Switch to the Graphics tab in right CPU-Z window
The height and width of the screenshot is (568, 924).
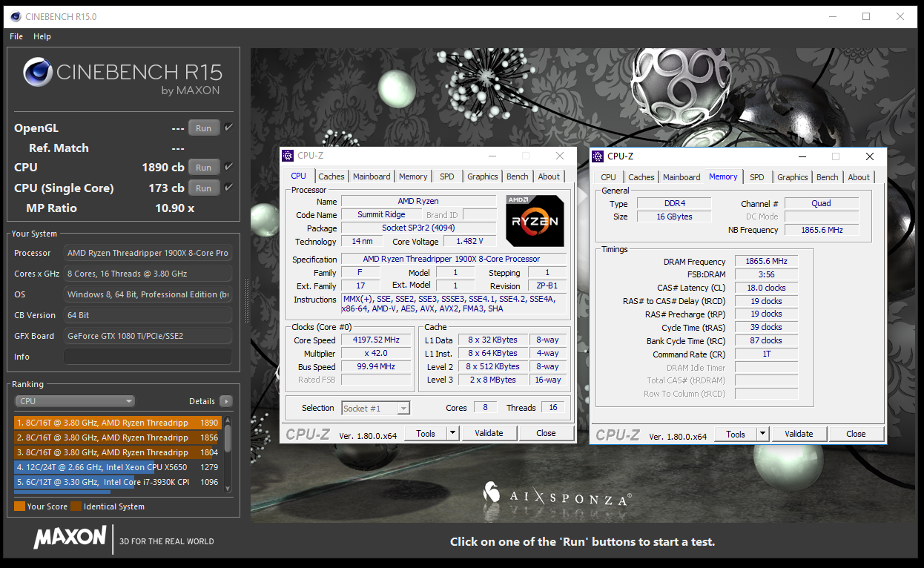point(793,177)
